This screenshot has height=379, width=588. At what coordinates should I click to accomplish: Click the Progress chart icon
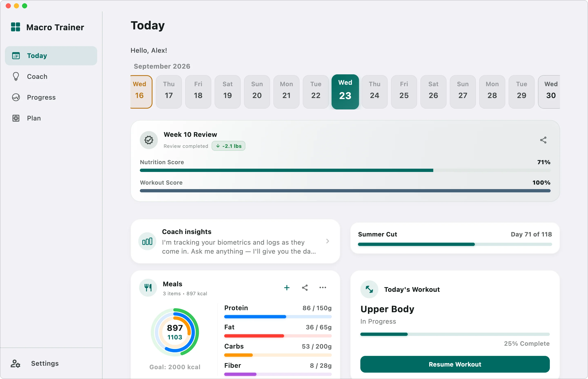click(16, 97)
